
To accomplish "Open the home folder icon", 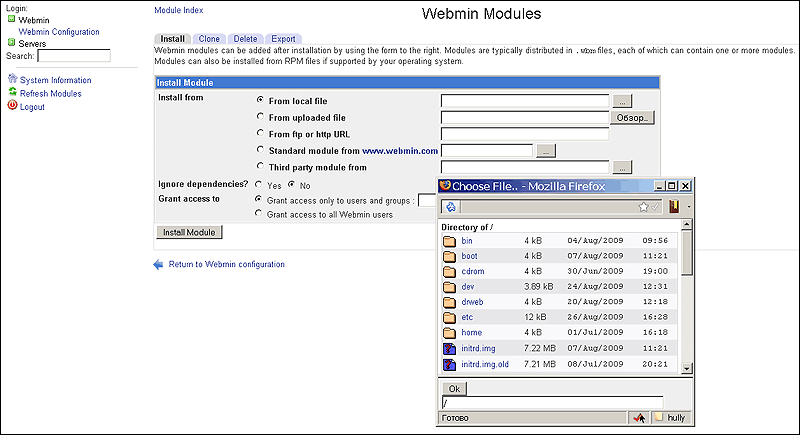I will (x=449, y=333).
